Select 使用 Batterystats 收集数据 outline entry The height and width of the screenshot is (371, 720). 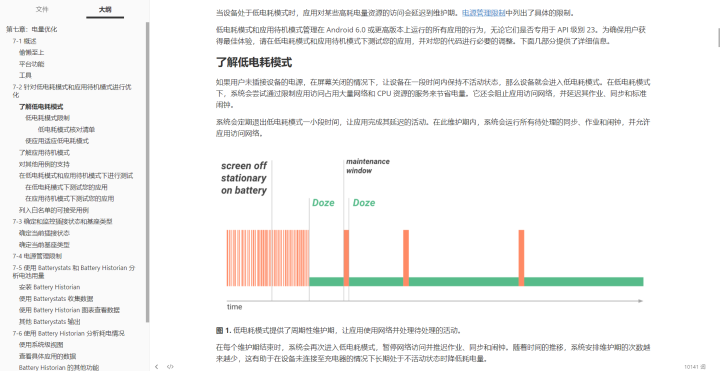56,298
